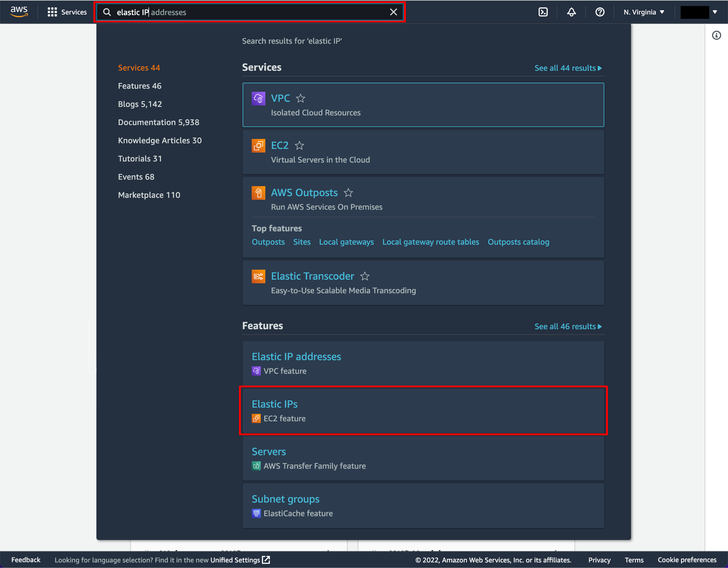Open the Privacy footer link

coord(599,560)
